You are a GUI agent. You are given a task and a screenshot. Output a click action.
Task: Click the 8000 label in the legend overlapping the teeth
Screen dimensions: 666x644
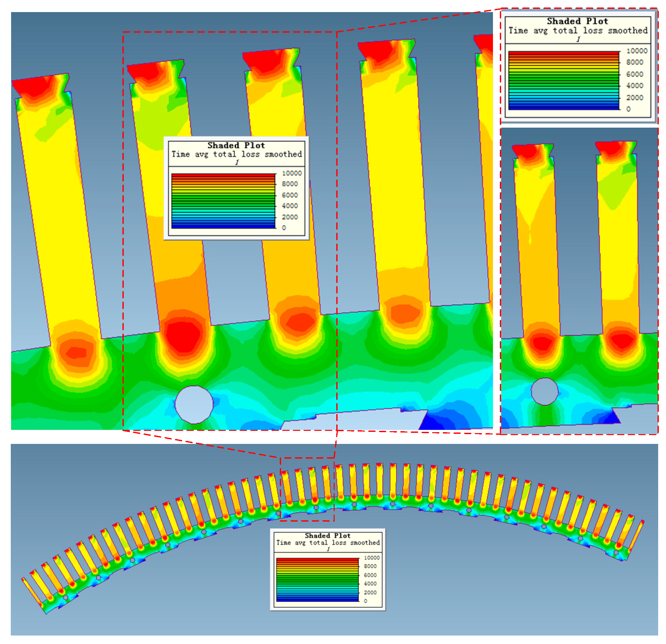click(290, 184)
